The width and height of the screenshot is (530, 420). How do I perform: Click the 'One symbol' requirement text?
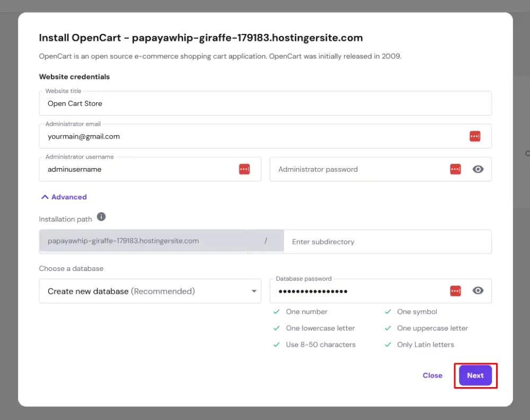point(417,312)
